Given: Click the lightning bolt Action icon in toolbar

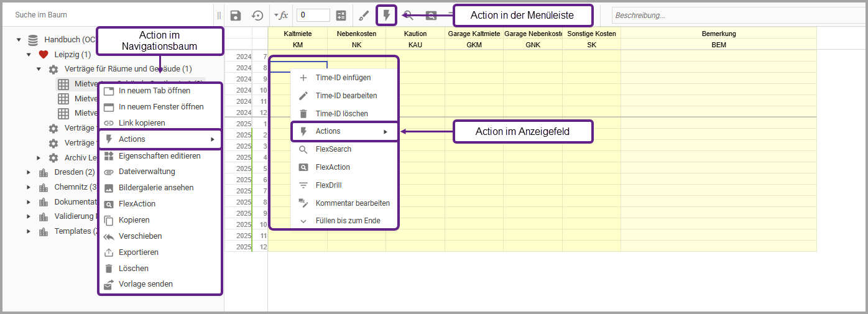Looking at the screenshot, I should tap(387, 15).
